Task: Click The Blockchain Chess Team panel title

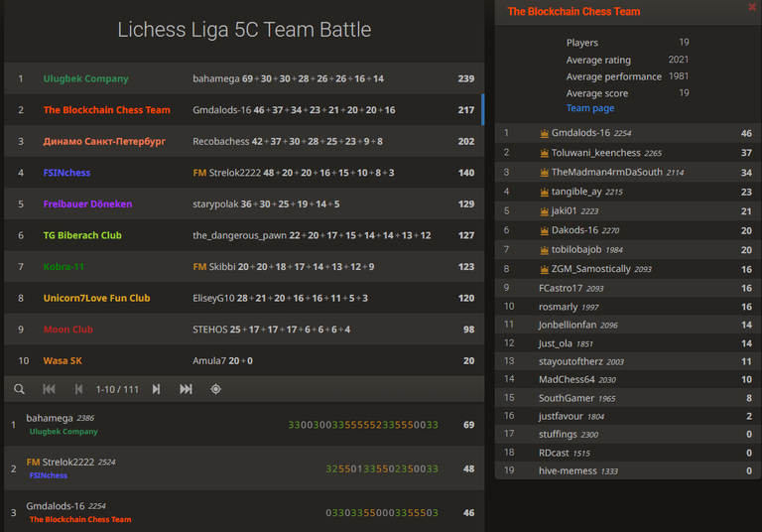Action: click(x=573, y=11)
